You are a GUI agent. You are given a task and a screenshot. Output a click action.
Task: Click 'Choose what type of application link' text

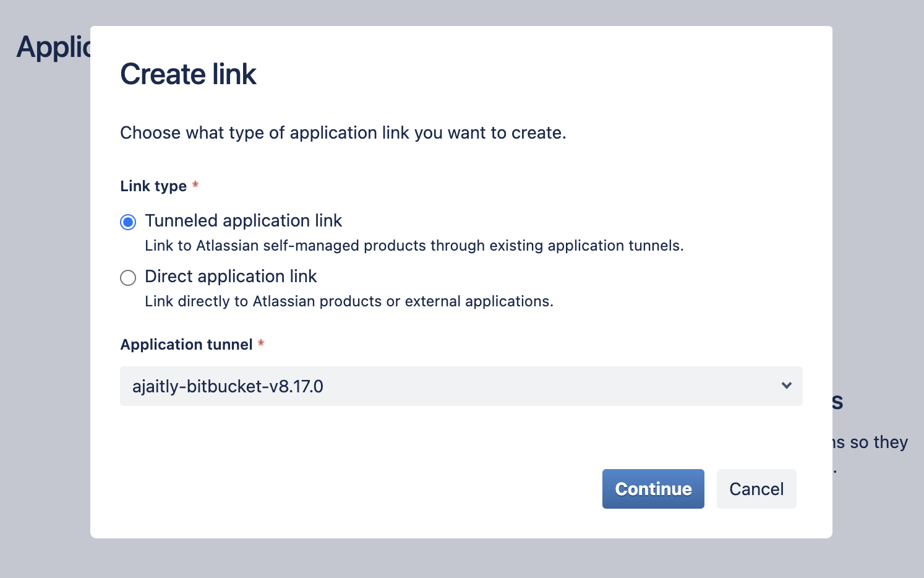343,133
